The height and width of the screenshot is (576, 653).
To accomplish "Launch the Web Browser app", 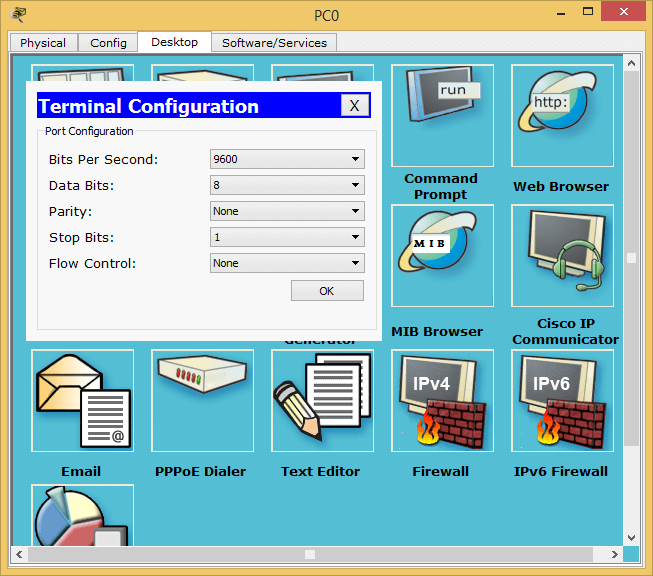I will 562,115.
